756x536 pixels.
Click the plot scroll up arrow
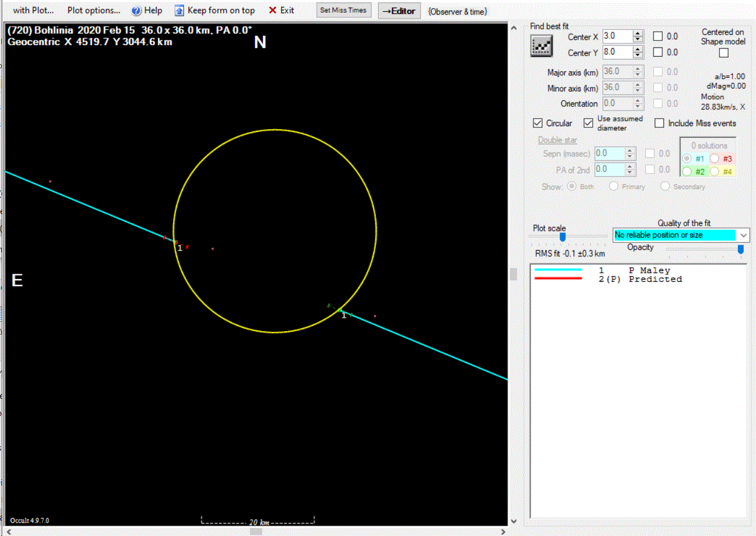[513, 28]
